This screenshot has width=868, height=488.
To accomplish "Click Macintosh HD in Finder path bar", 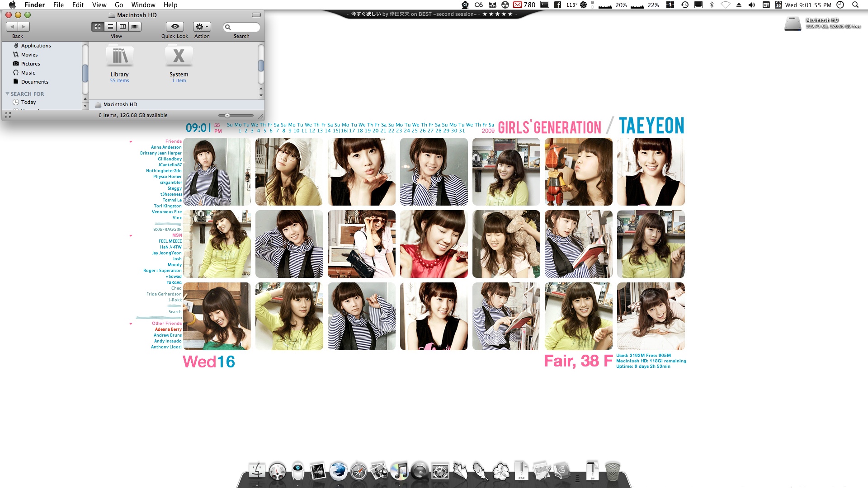I will [116, 104].
